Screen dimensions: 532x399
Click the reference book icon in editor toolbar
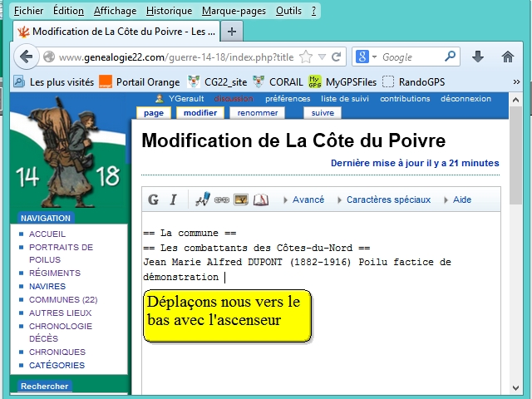click(x=261, y=199)
